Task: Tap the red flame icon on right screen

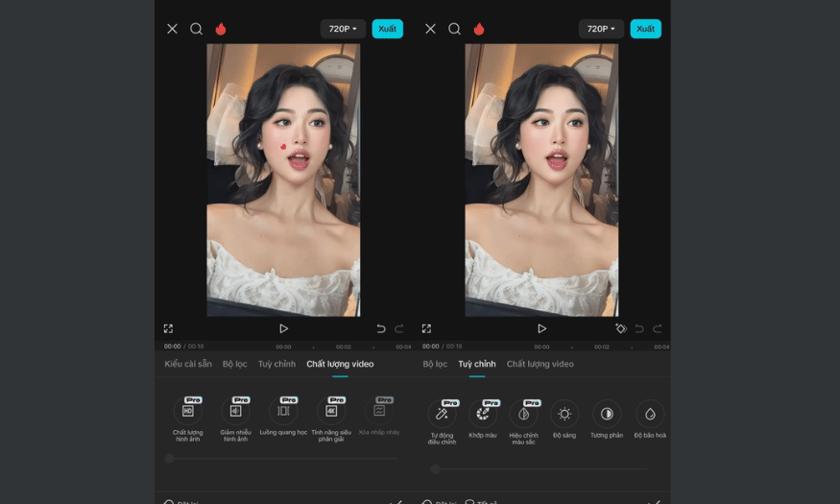Action: pos(479,29)
